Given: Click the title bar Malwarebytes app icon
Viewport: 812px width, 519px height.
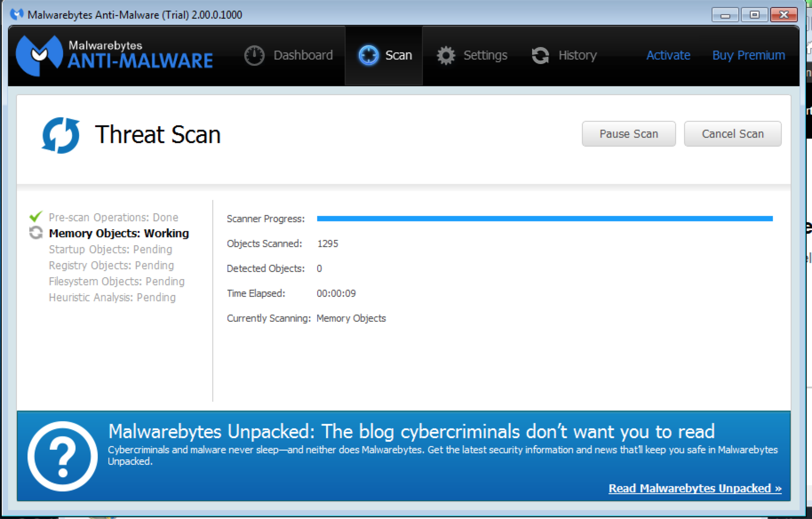Looking at the screenshot, I should [16, 15].
